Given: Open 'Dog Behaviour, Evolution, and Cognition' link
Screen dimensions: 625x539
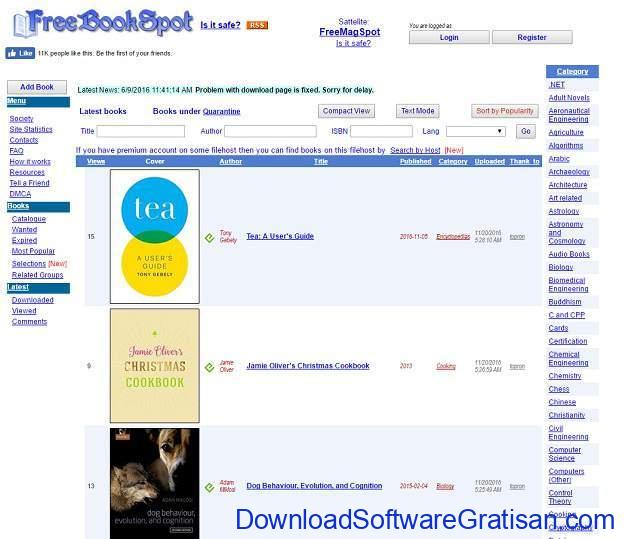Looking at the screenshot, I should tap(314, 486).
